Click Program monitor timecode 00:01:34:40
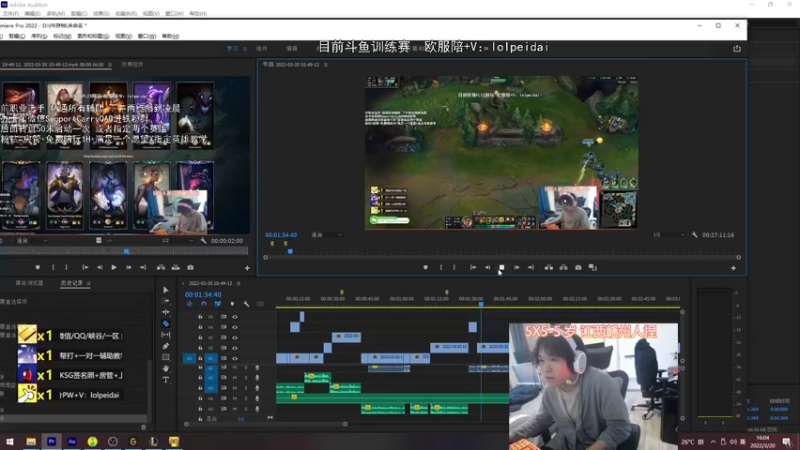Image resolution: width=800 pixels, height=450 pixels. pyautogui.click(x=281, y=235)
